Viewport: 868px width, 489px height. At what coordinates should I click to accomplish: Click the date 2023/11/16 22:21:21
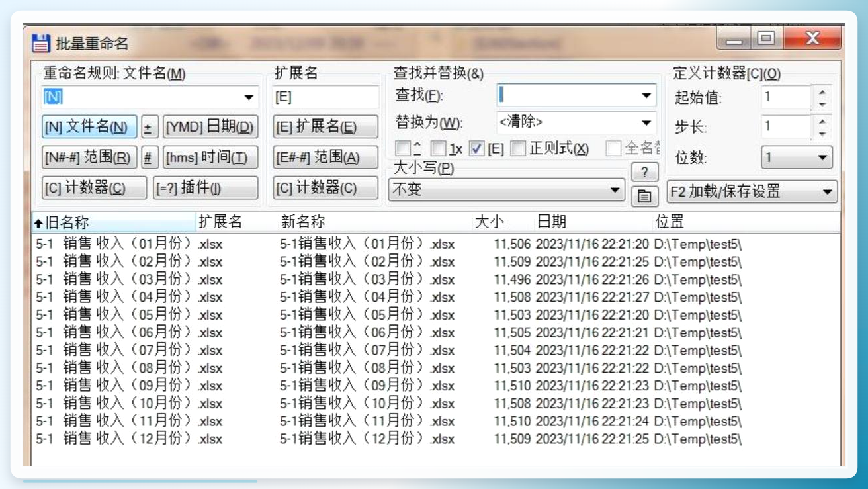coord(592,333)
